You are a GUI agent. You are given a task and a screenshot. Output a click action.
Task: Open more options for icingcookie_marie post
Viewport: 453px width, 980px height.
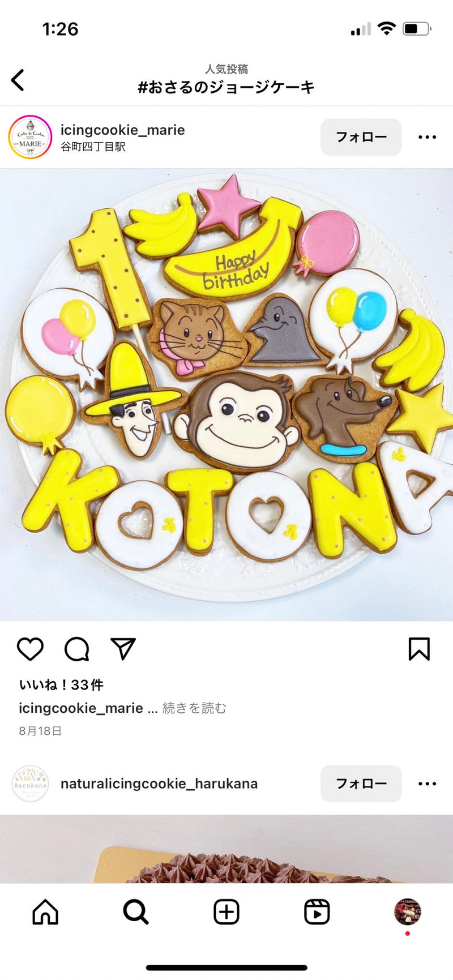tap(427, 137)
